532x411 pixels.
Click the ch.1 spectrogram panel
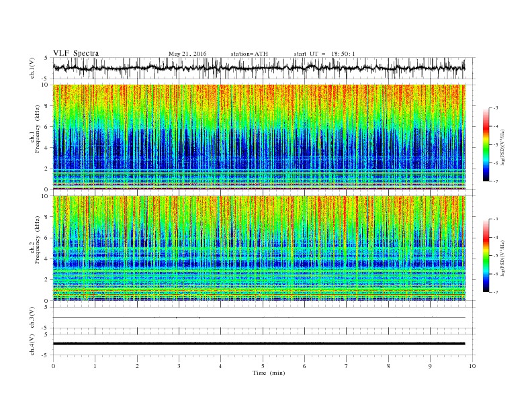pos(259,137)
